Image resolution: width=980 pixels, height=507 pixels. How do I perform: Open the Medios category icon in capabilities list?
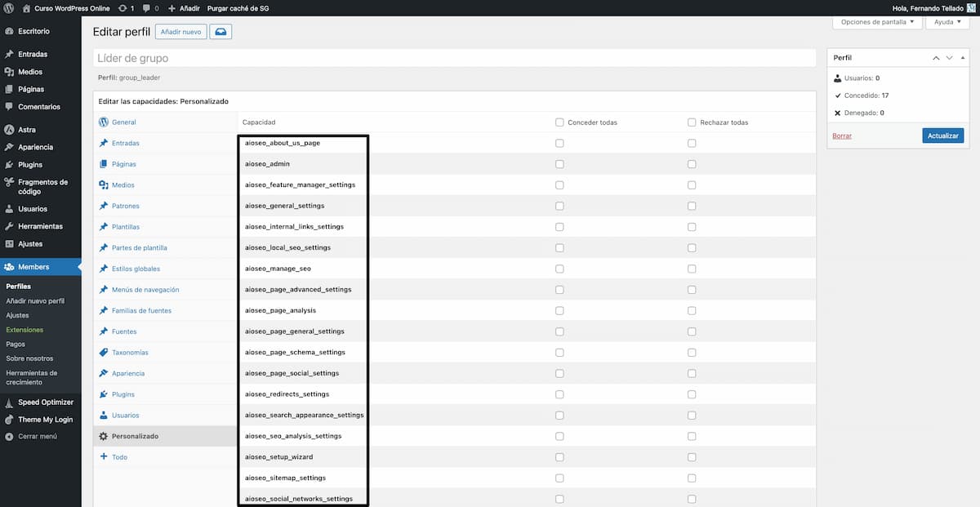(x=104, y=185)
